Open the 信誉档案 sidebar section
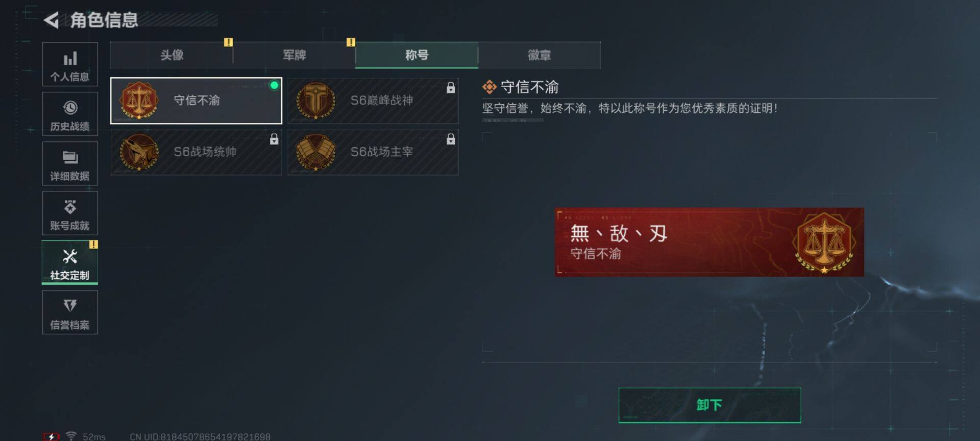980x441 pixels. pyautogui.click(x=70, y=312)
